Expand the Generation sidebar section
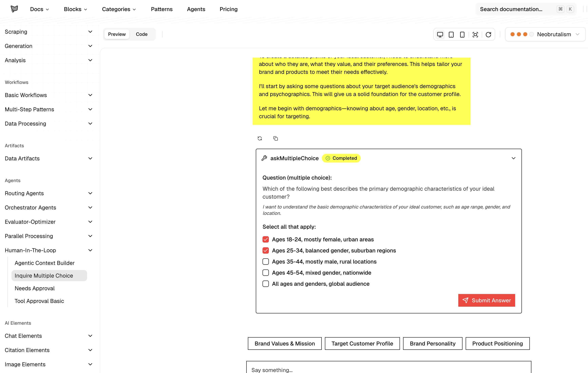 pyautogui.click(x=49, y=46)
